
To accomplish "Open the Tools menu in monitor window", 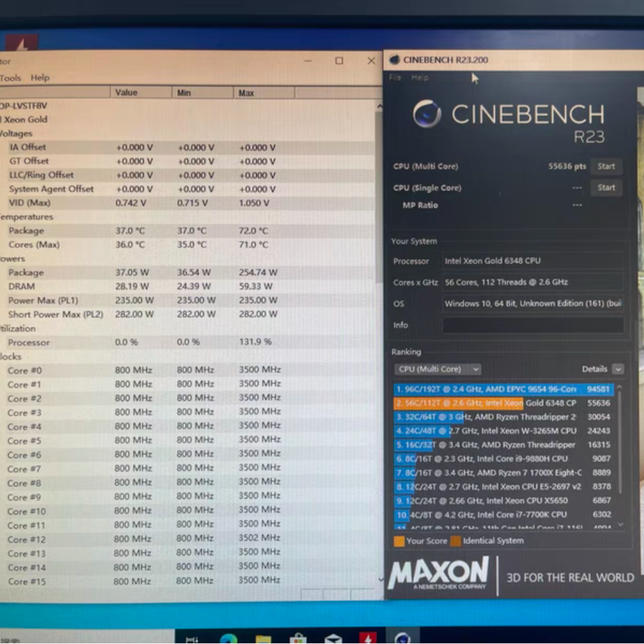I will 11,78.
